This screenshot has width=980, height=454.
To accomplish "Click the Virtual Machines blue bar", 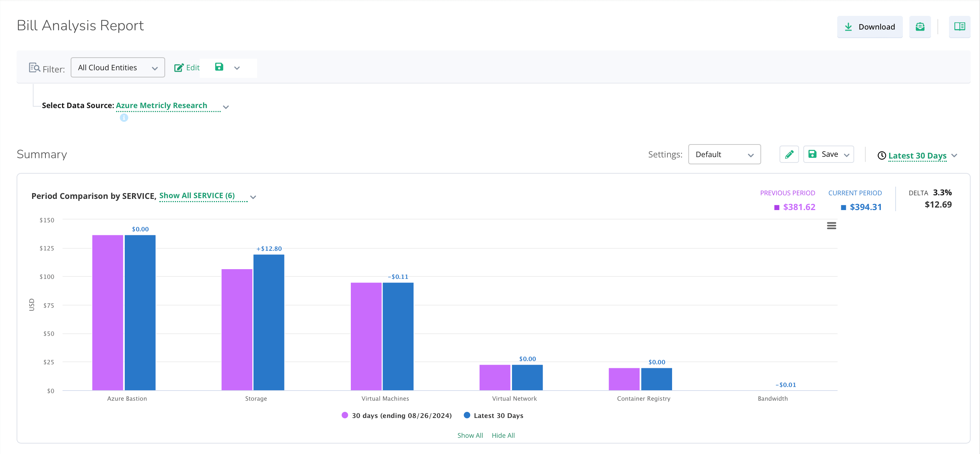I will 398,337.
